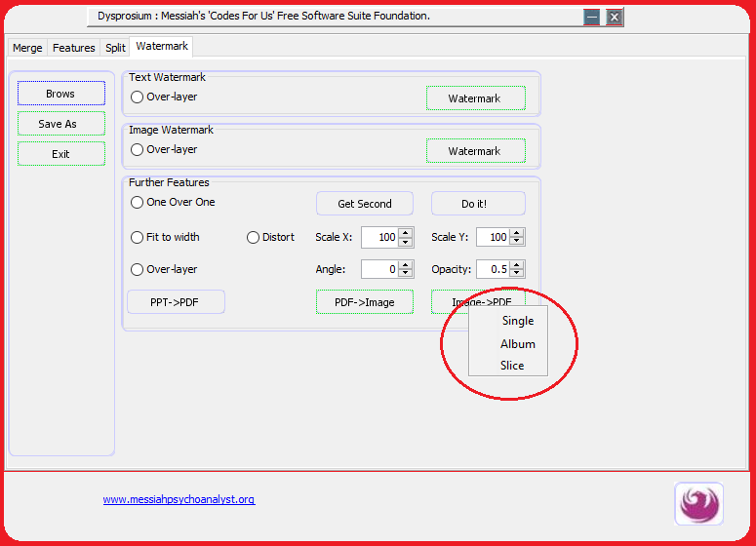Click the Exit button

tap(61, 154)
